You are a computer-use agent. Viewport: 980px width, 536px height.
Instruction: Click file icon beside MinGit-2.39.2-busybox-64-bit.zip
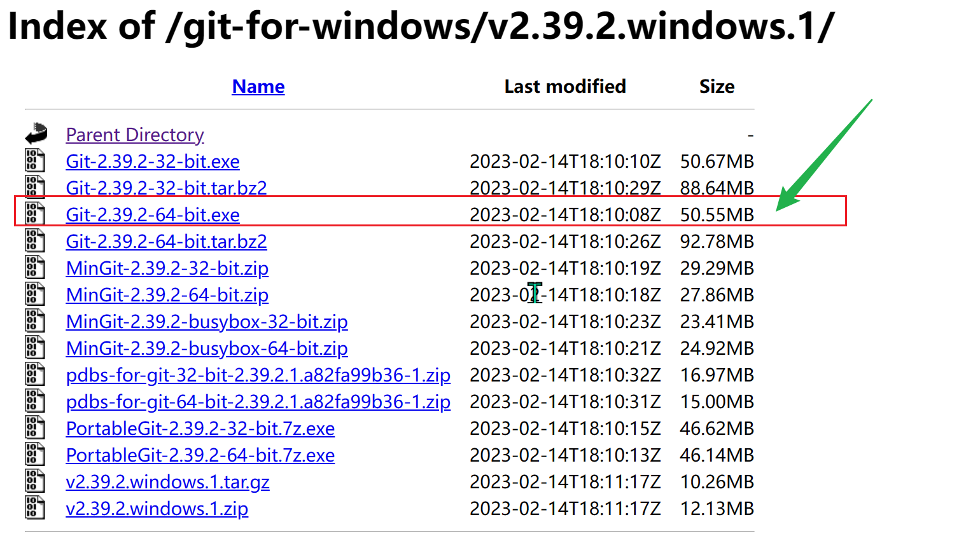pos(35,347)
